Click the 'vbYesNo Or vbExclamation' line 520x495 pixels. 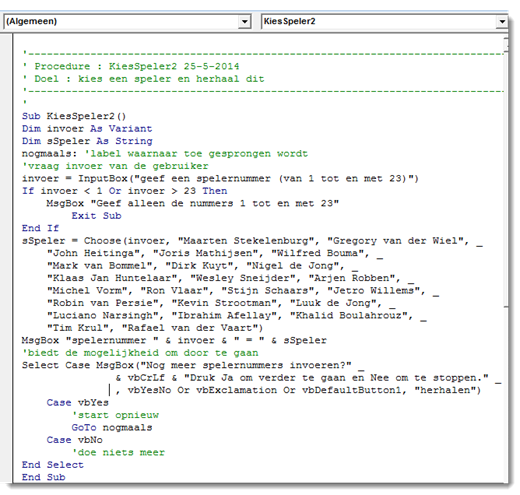coord(298,390)
